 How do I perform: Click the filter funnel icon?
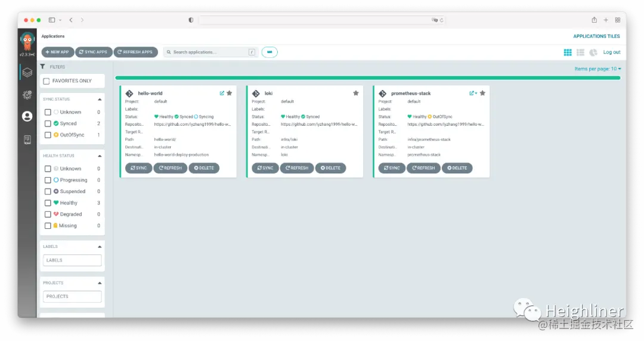[x=43, y=67]
